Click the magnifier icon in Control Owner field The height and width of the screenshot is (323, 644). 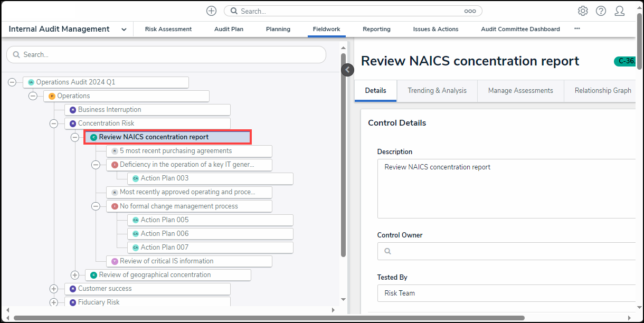[387, 251]
